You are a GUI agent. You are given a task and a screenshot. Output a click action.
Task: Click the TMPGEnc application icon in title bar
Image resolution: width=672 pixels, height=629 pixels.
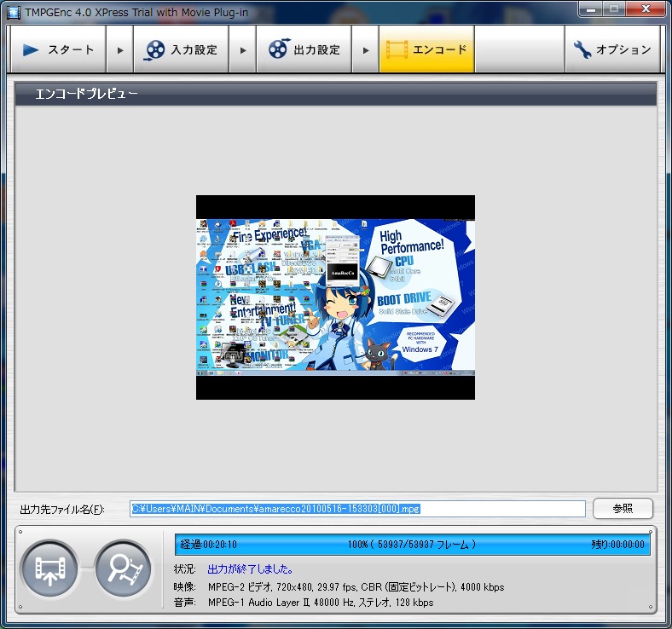pyautogui.click(x=14, y=13)
